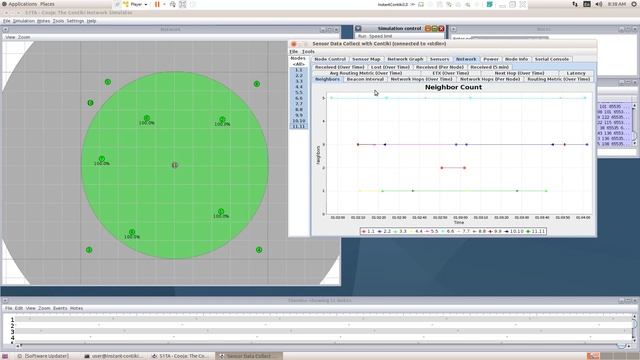Click the 1.1 legend entry under the chart

click(368, 231)
